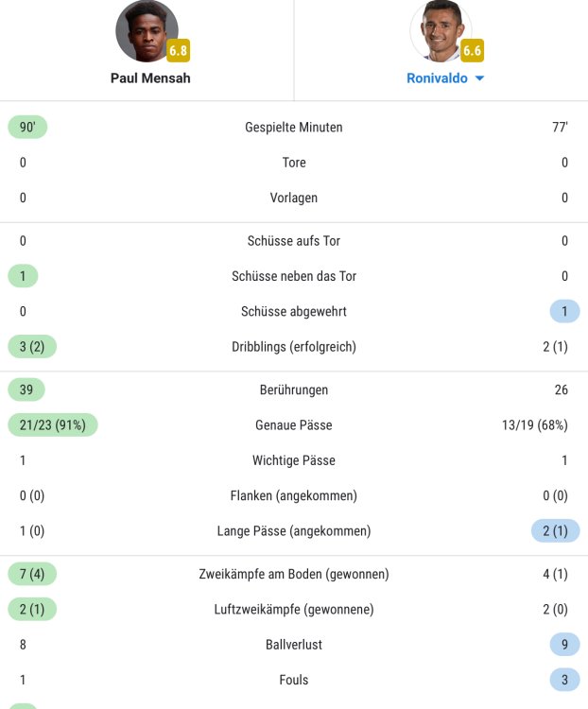The image size is (588, 709).
Task: Click the green 90' minutes badge
Action: [27, 128]
